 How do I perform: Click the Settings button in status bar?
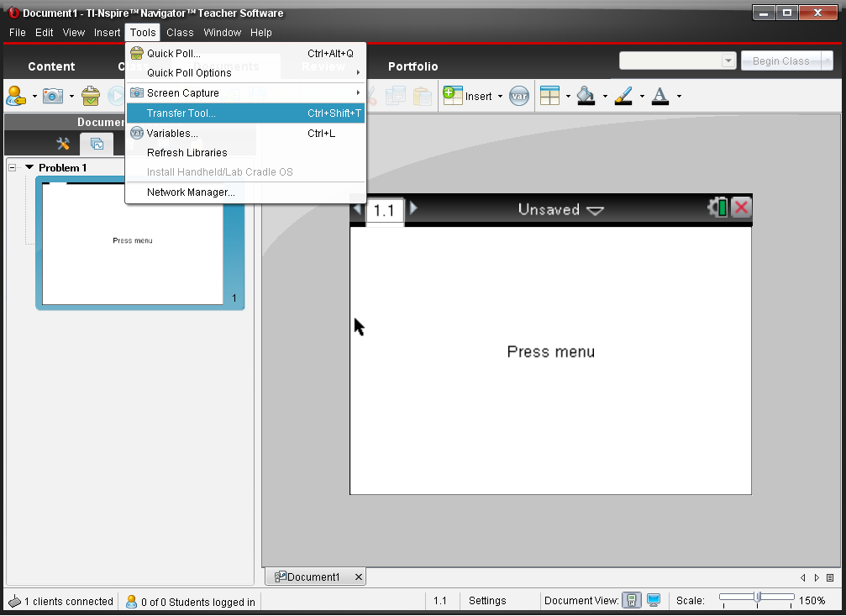click(487, 601)
